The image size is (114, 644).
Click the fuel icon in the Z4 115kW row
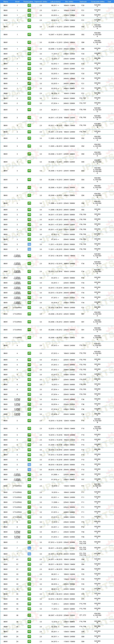pos(29,642)
